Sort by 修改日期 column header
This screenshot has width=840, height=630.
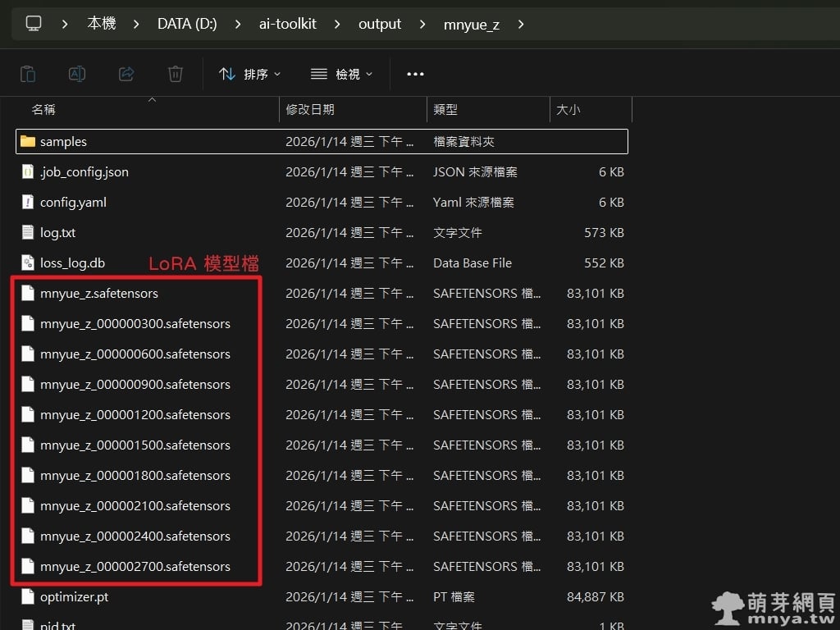[309, 109]
